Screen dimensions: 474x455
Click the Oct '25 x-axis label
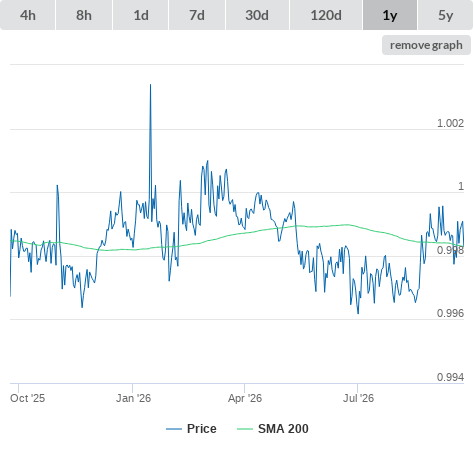point(27,398)
